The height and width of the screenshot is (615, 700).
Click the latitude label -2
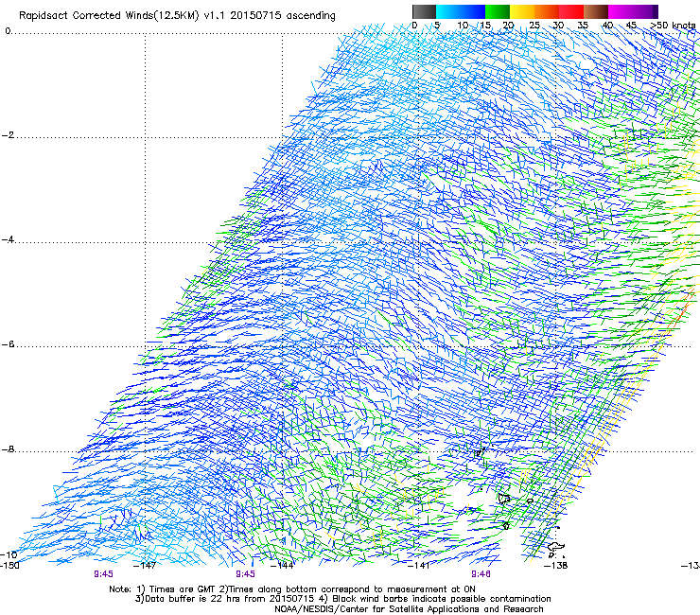click(x=8, y=135)
